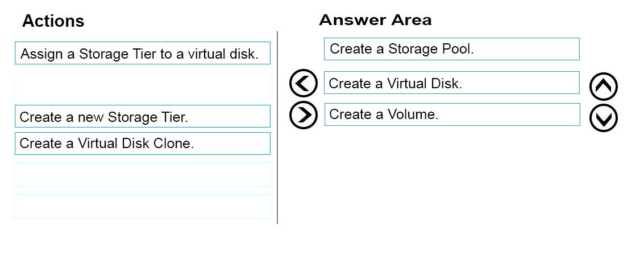
Task: Select 'Assign a Storage Tier to a virtual disk'
Action: [143, 53]
